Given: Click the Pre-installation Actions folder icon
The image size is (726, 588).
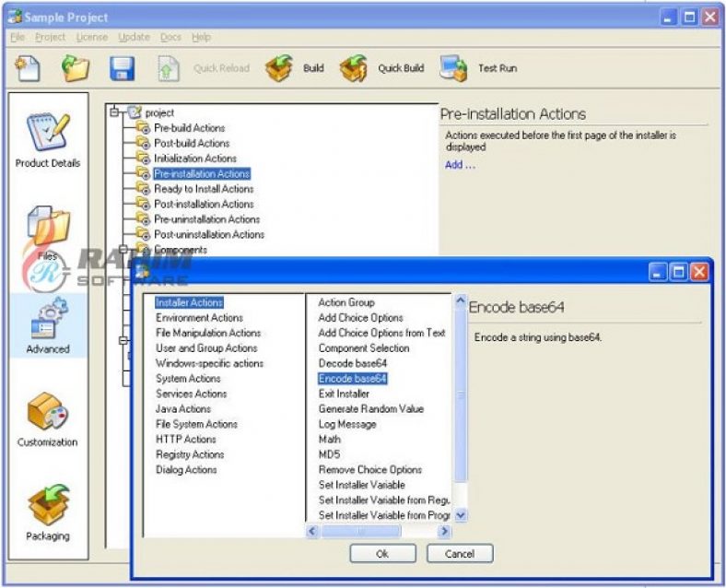Looking at the screenshot, I should 143,173.
